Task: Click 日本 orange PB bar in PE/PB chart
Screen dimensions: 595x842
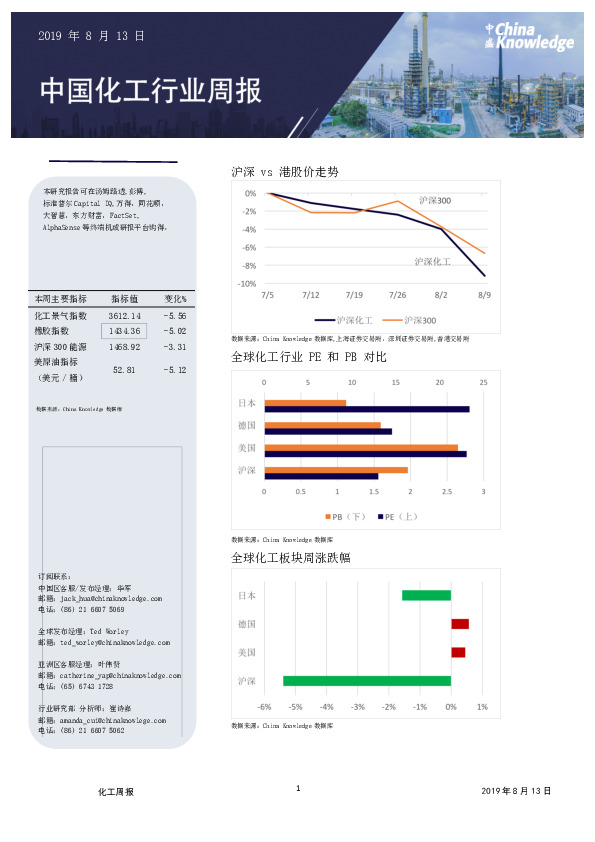Action: pyautogui.click(x=306, y=403)
